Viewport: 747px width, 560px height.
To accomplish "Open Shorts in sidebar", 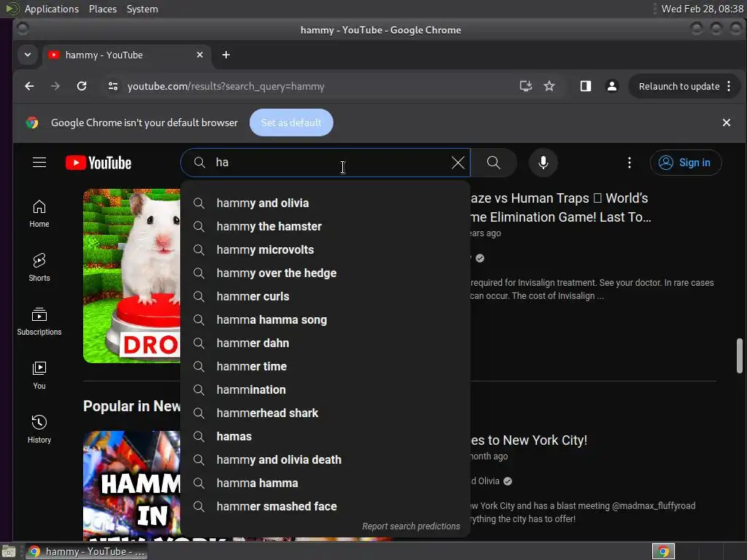I will tap(39, 267).
